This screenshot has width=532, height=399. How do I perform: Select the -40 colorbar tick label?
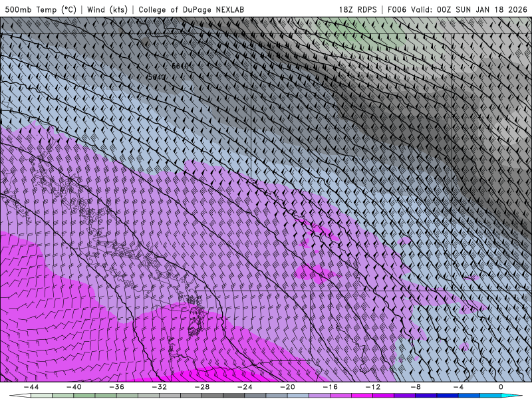tap(74, 387)
